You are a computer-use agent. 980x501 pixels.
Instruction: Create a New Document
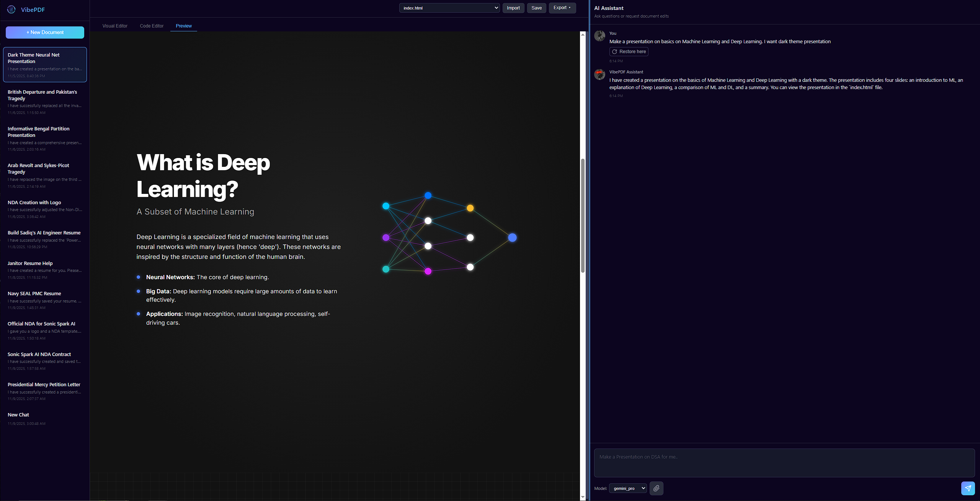pyautogui.click(x=45, y=32)
